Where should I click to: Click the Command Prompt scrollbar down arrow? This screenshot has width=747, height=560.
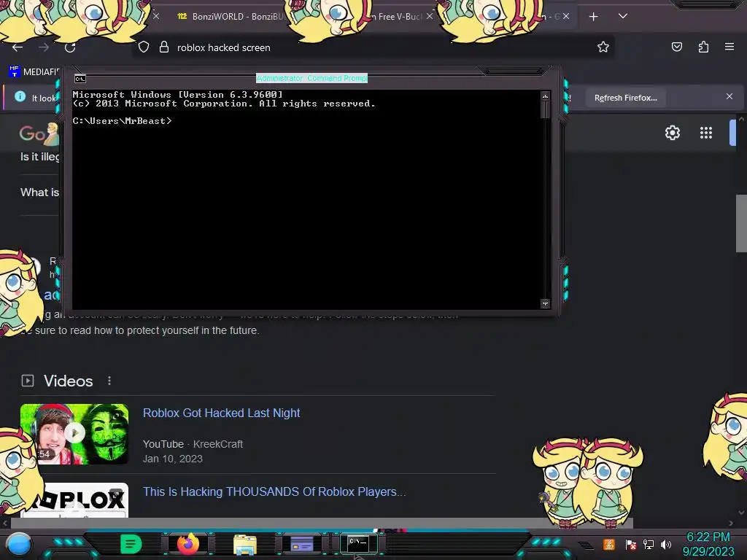[545, 303]
